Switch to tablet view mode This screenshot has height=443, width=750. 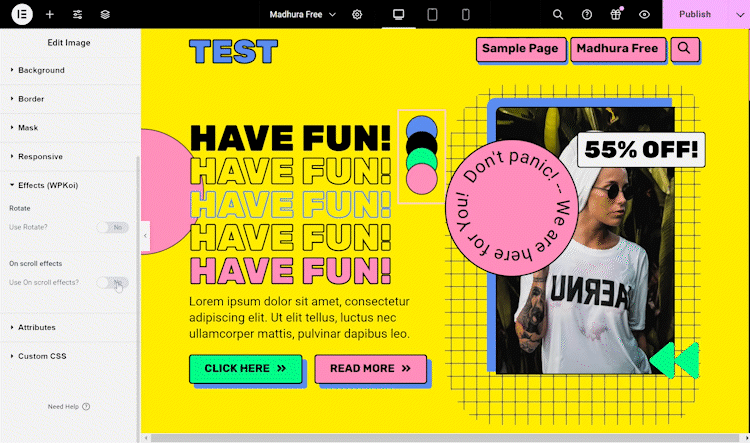click(432, 14)
